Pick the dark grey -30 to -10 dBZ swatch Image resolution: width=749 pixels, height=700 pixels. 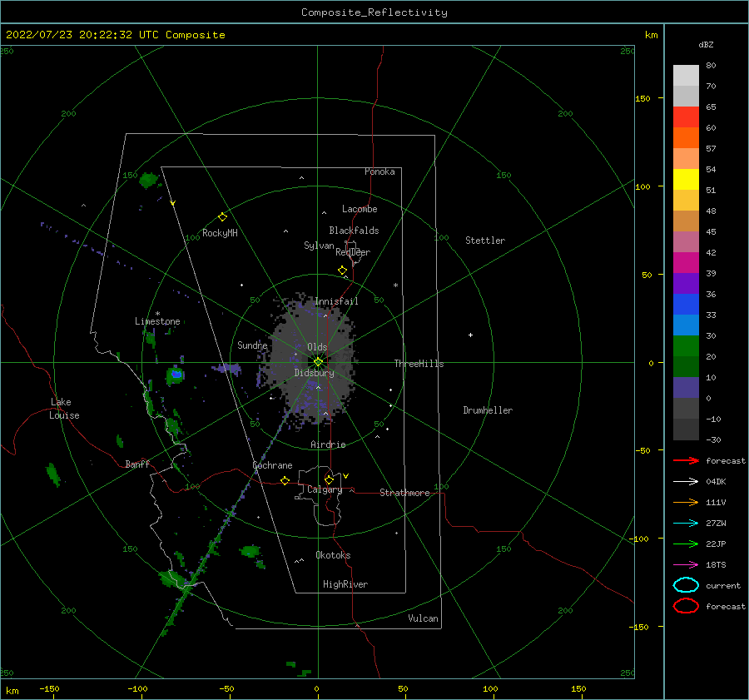[x=686, y=429]
